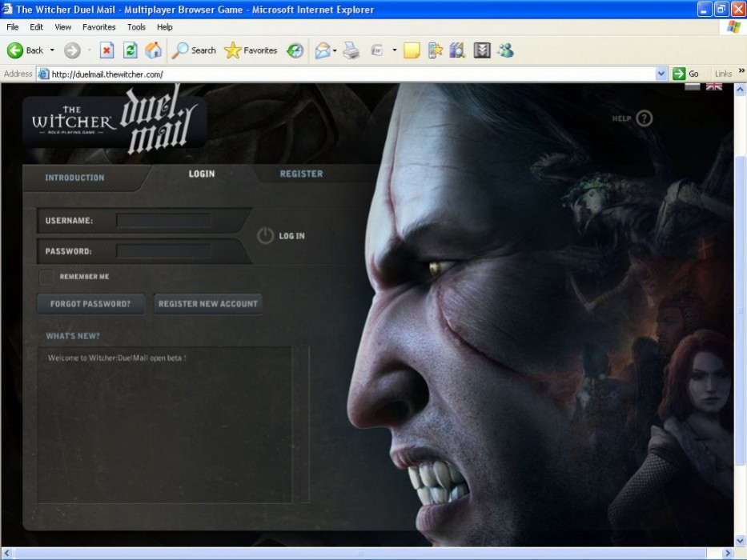
Task: Open the Help menu in the menu bar
Action: pyautogui.click(x=164, y=27)
